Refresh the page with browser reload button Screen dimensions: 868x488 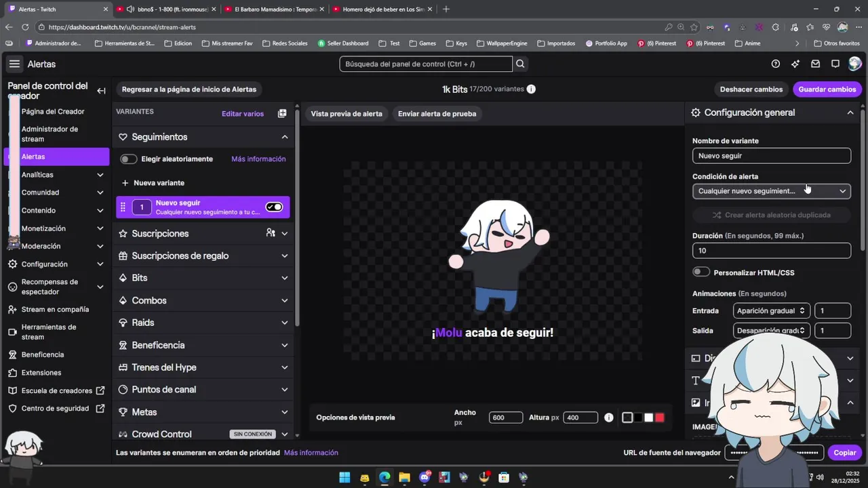click(x=25, y=27)
